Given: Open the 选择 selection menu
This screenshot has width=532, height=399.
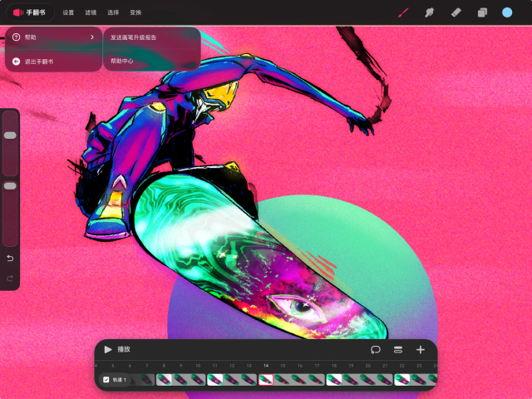Looking at the screenshot, I should [x=113, y=12].
